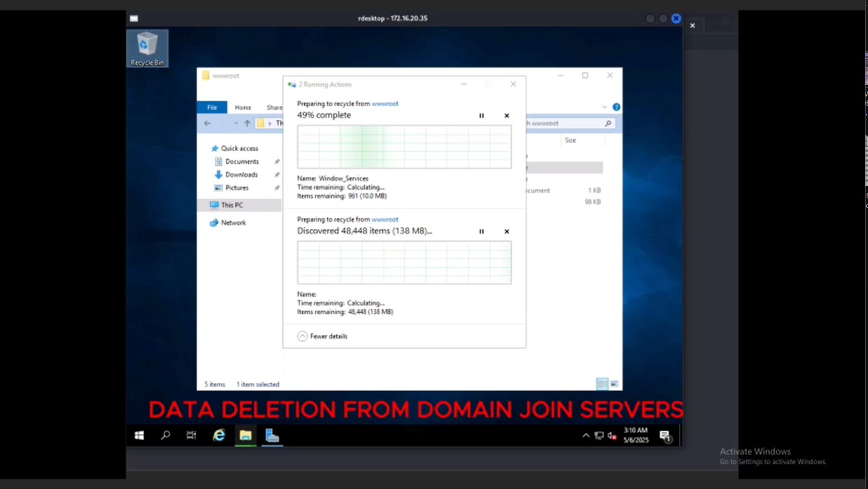Open File Explorer taskbar icon
868x489 pixels.
[x=245, y=435]
